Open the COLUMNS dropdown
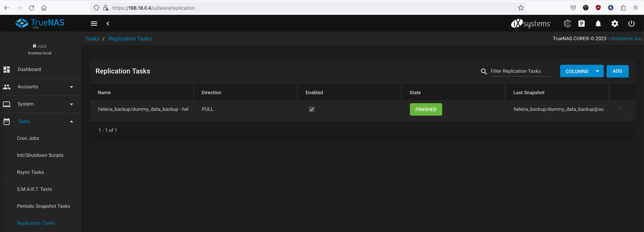 click(x=582, y=71)
